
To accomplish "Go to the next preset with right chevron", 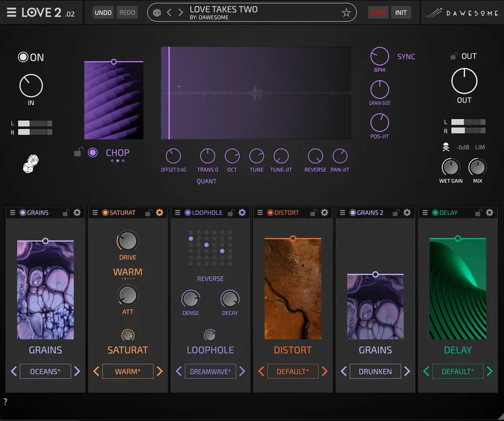I will (181, 13).
